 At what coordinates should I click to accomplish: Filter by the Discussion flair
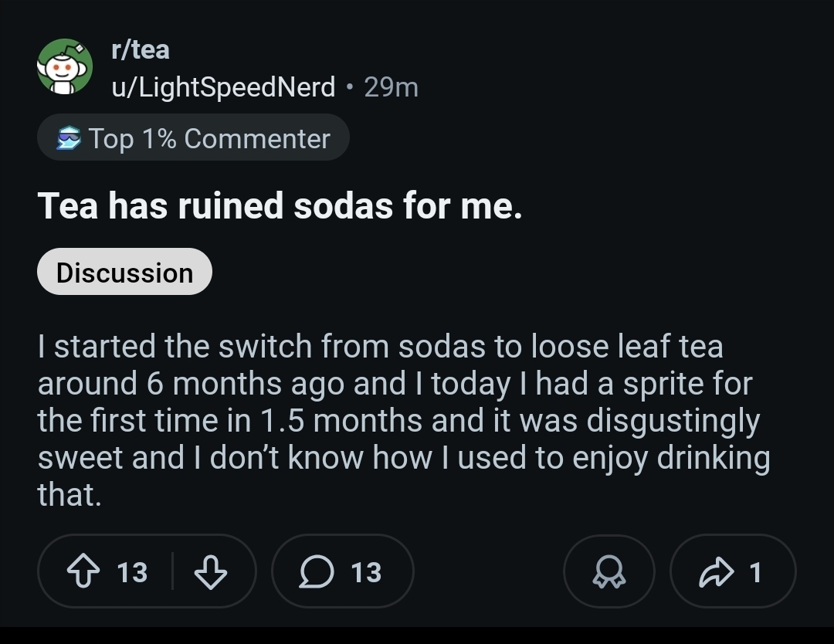pos(124,272)
